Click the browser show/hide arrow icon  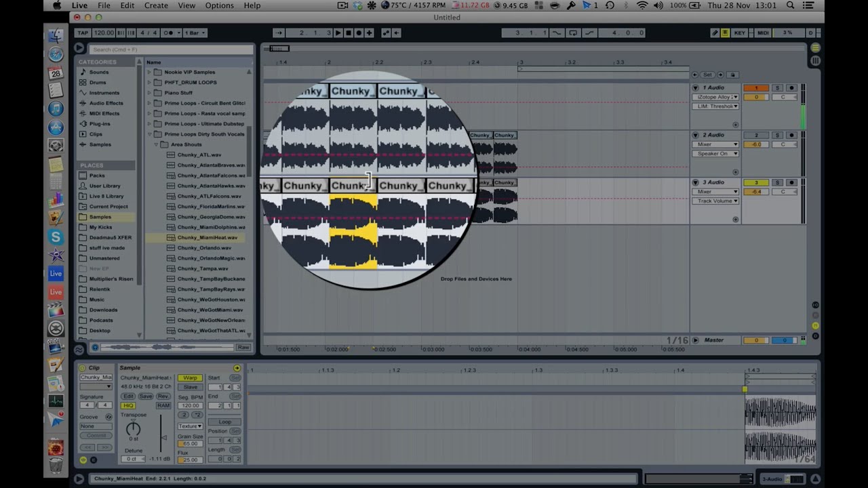click(x=79, y=48)
